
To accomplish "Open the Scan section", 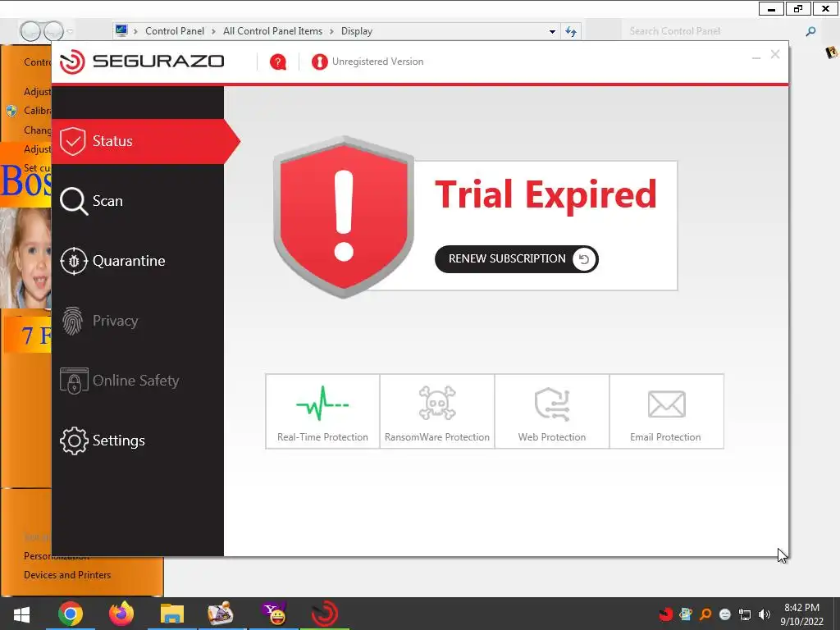I will pos(138,201).
